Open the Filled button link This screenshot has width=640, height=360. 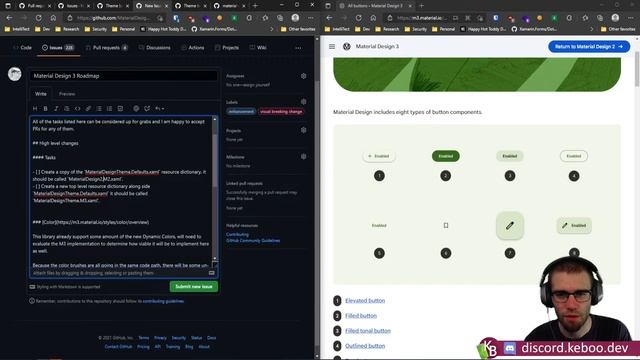tap(361, 316)
